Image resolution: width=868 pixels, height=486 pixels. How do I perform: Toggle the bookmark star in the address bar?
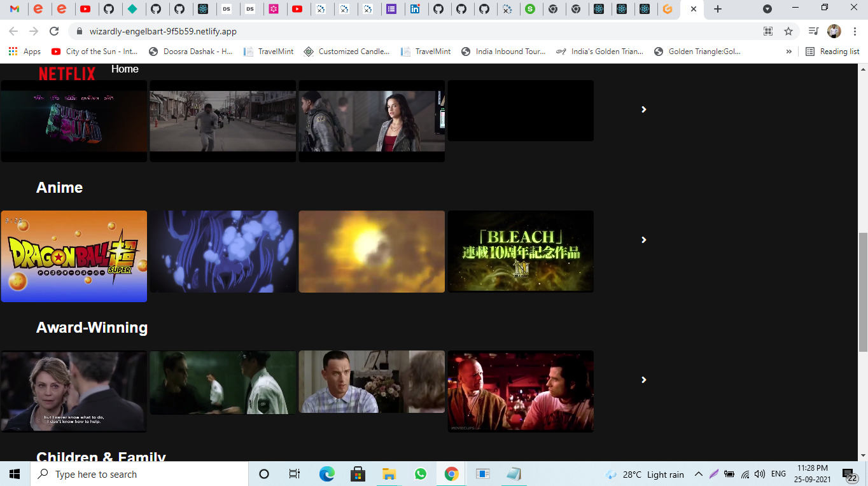pos(788,31)
